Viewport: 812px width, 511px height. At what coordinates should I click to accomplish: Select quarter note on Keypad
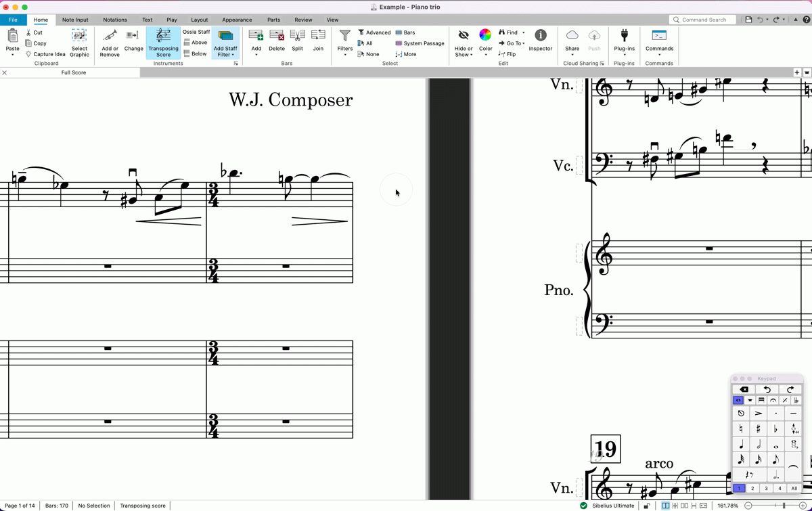[x=741, y=445]
